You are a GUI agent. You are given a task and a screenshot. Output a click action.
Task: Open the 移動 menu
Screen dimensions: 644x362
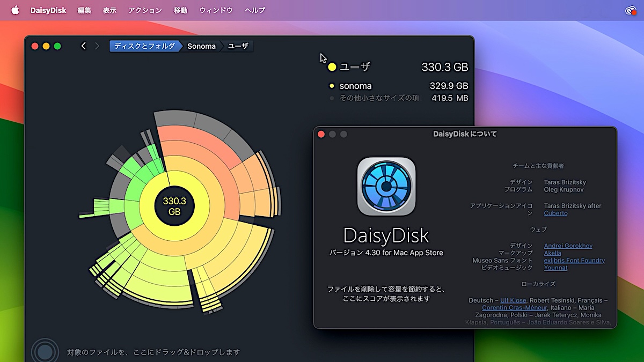181,10
